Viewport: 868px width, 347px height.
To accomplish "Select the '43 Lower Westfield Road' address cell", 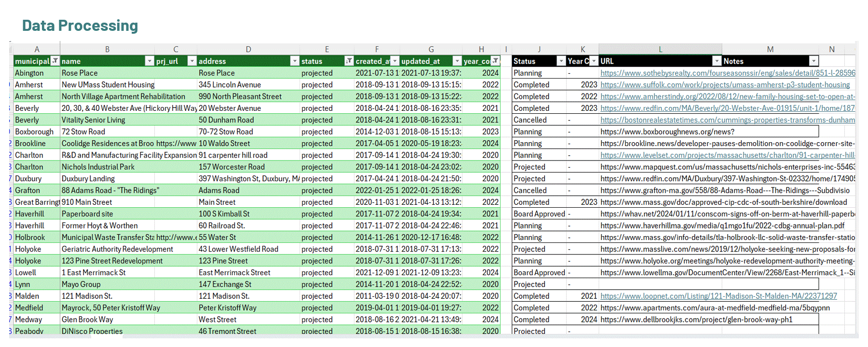I will click(248, 249).
